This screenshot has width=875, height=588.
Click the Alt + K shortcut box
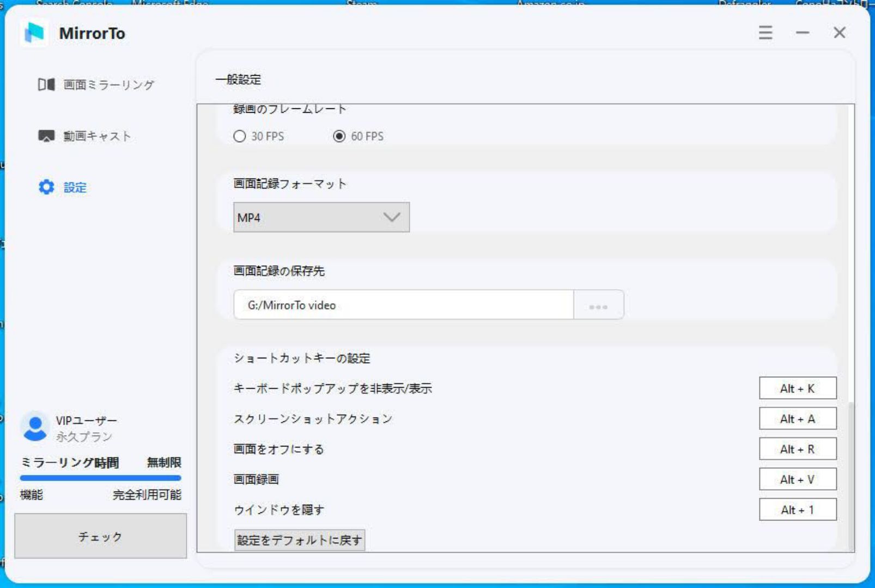coord(798,388)
